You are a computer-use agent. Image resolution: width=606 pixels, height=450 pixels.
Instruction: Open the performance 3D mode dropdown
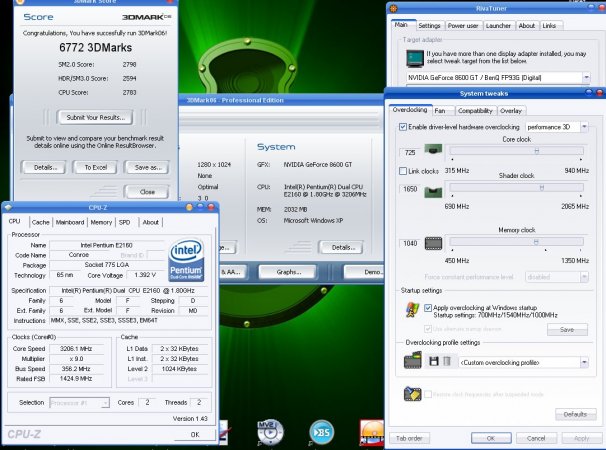tap(584, 127)
